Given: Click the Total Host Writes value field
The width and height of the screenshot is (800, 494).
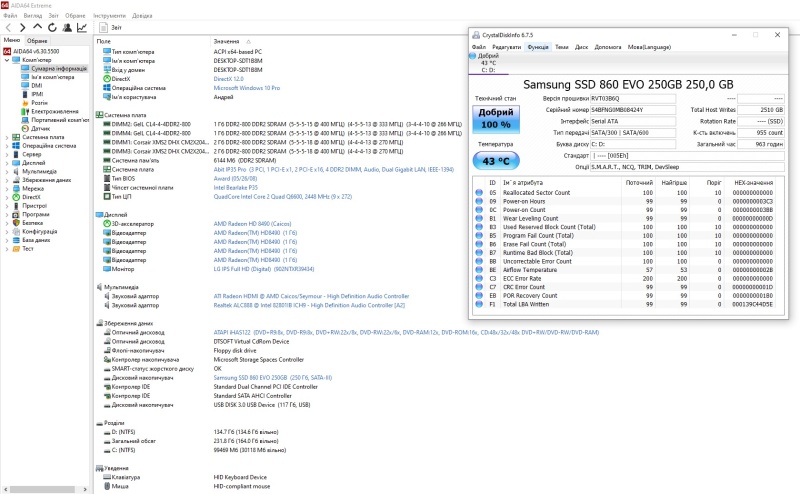Looking at the screenshot, I should (761, 110).
